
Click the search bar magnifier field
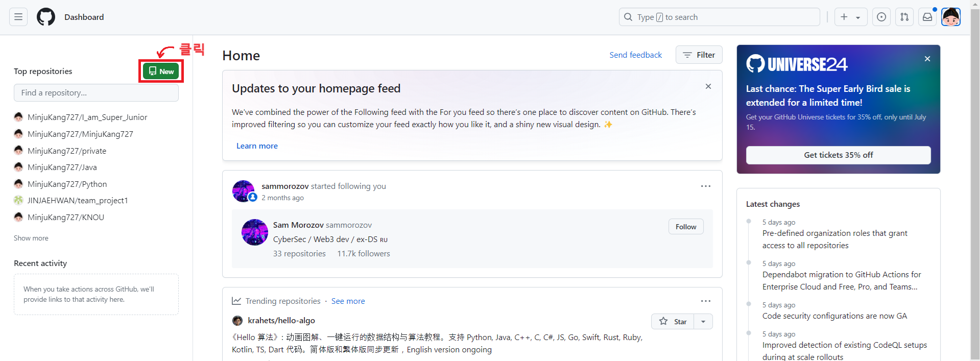pyautogui.click(x=720, y=17)
